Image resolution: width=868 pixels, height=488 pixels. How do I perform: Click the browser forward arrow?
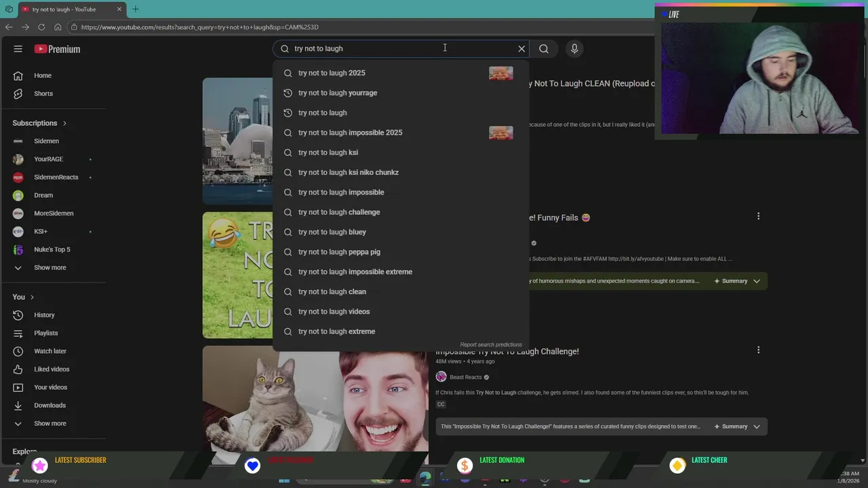point(25,27)
